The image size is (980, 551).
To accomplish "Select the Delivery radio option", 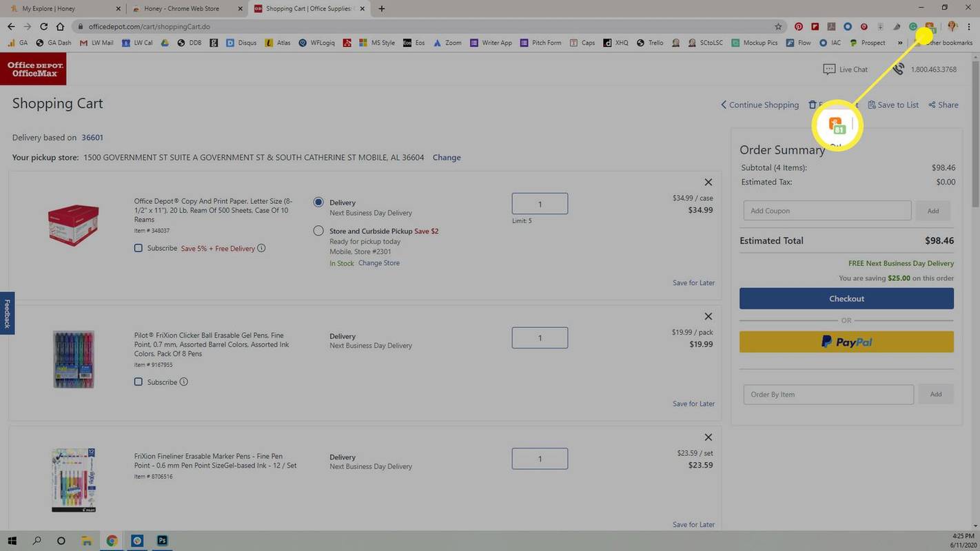I will click(x=318, y=202).
